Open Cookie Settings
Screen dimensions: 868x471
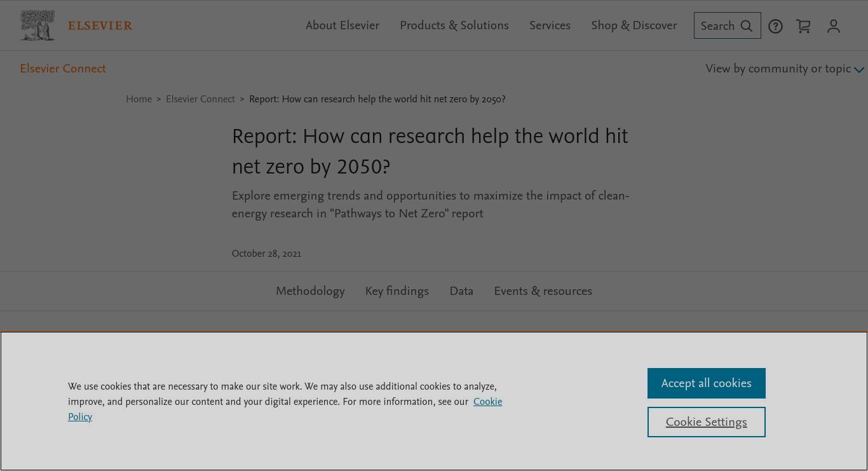707,422
